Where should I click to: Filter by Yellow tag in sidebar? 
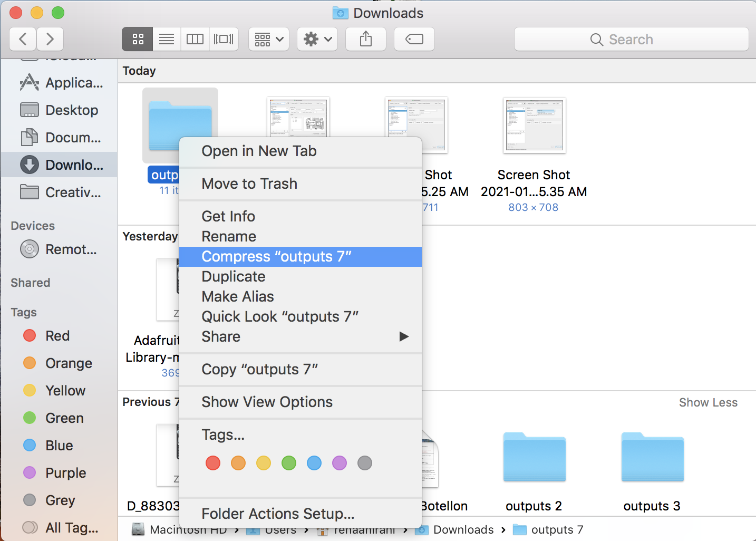click(59, 391)
